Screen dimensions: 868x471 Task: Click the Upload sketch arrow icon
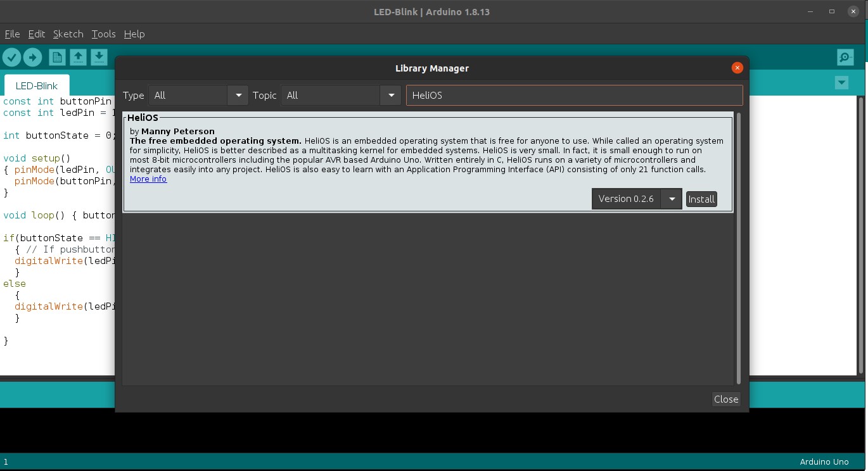click(x=32, y=58)
